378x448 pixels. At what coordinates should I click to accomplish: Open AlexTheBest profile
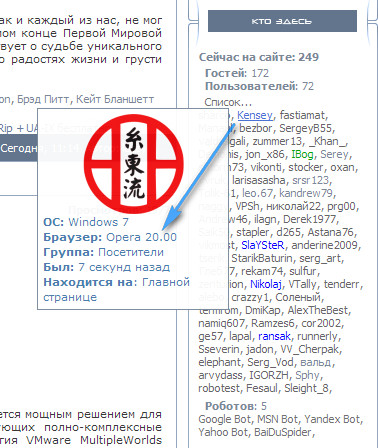point(318,310)
